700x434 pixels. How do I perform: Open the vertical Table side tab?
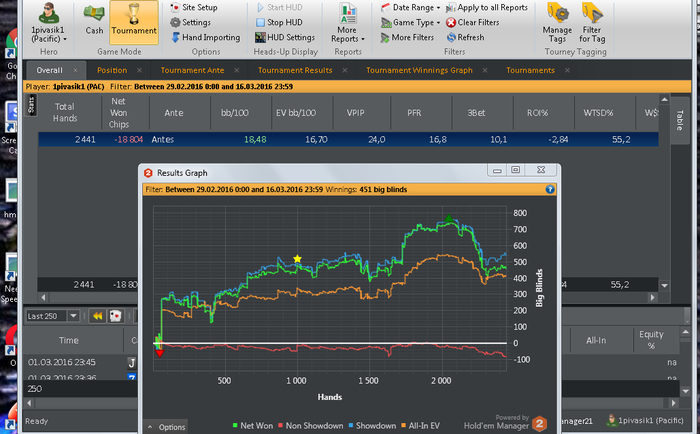point(679,120)
